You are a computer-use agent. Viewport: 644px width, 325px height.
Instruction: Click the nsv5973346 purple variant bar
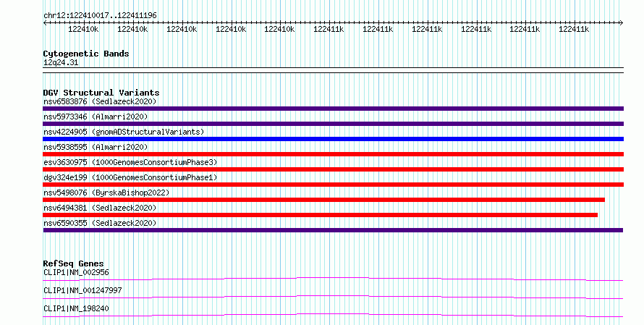[x=333, y=124]
